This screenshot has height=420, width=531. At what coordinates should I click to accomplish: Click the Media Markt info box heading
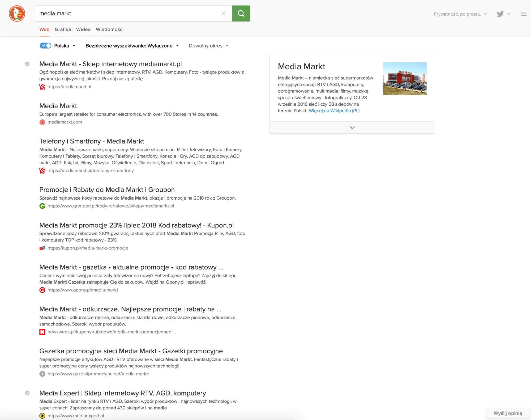pyautogui.click(x=301, y=67)
